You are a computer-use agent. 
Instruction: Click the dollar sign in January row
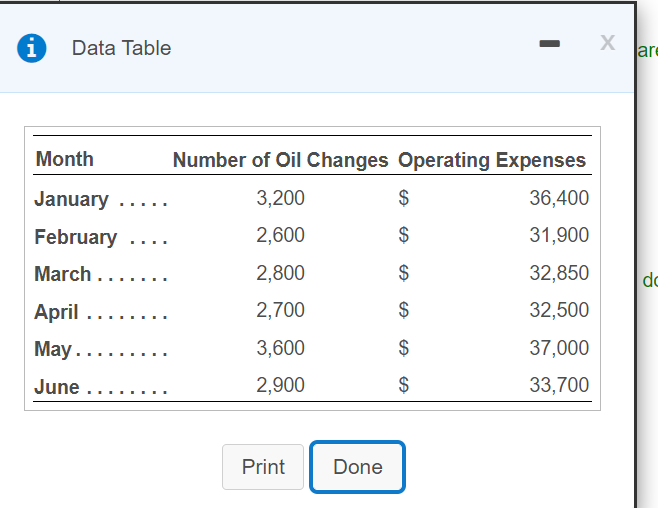pyautogui.click(x=404, y=198)
